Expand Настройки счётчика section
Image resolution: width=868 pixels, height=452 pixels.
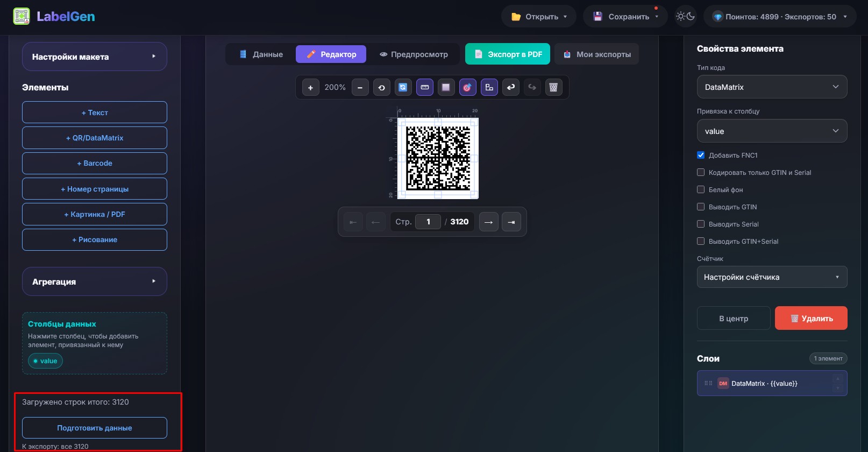pos(772,277)
